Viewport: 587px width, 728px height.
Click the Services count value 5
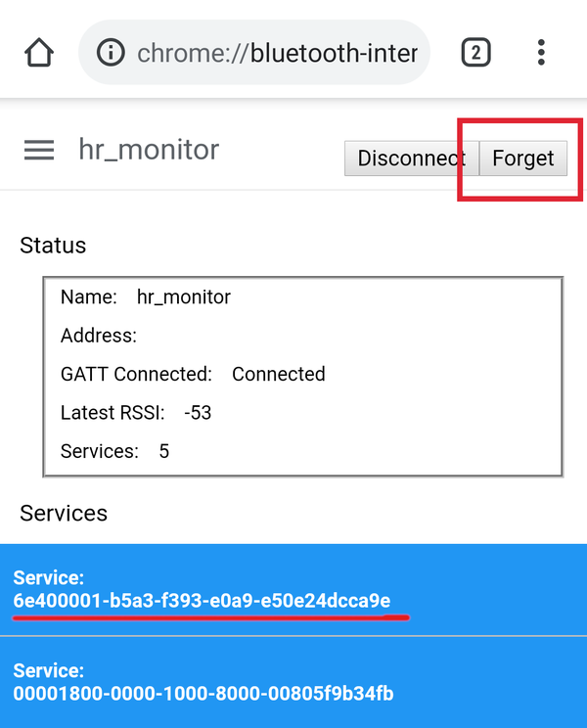coord(164,451)
